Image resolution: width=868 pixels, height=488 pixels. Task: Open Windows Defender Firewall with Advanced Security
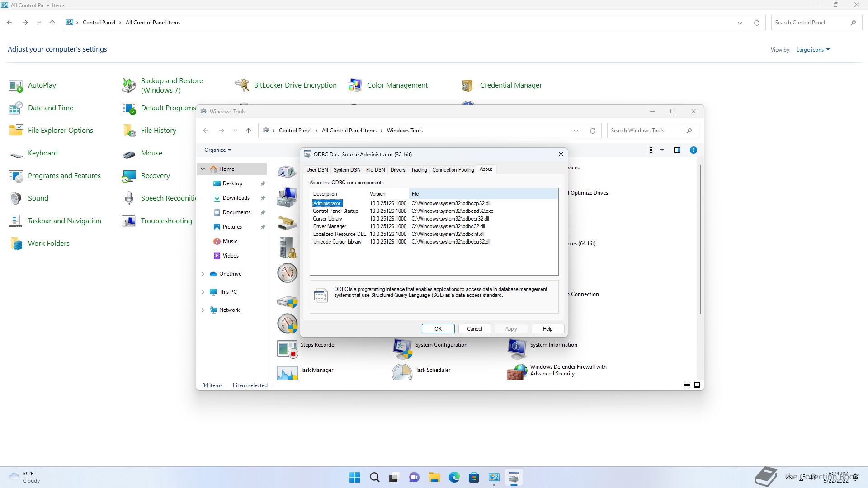557,371
